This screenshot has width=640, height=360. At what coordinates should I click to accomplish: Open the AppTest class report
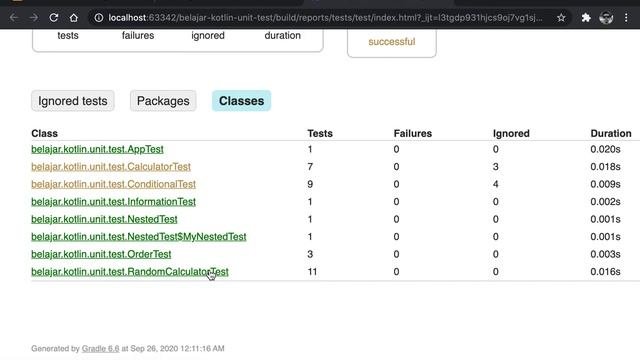pyautogui.click(x=97, y=149)
